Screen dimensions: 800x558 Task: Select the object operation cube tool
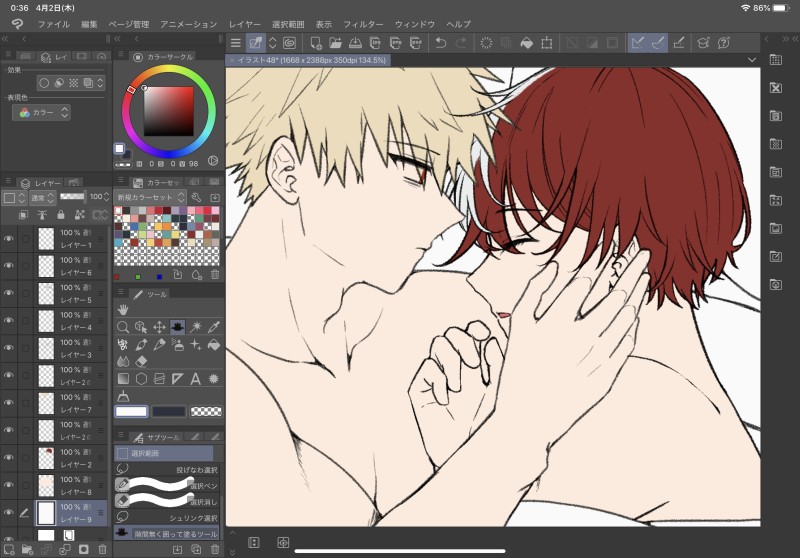(x=141, y=327)
